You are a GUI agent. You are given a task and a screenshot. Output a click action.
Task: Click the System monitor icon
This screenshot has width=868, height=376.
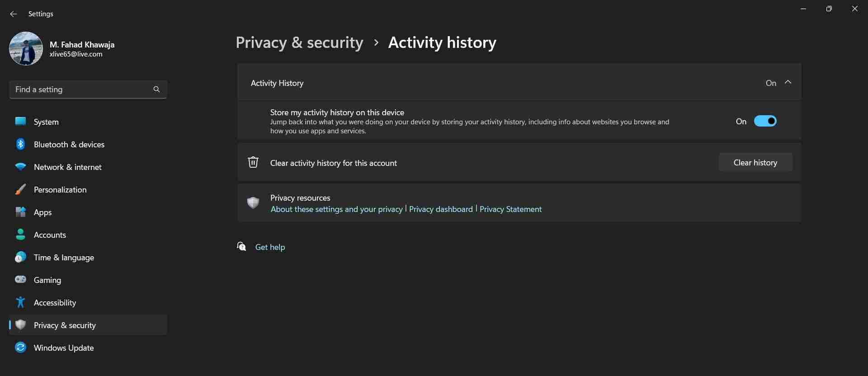20,121
